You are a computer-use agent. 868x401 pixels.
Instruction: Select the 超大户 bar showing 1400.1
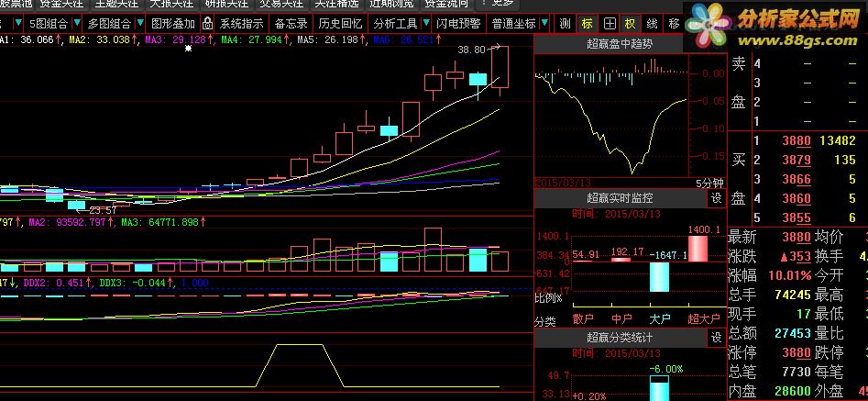point(698,249)
